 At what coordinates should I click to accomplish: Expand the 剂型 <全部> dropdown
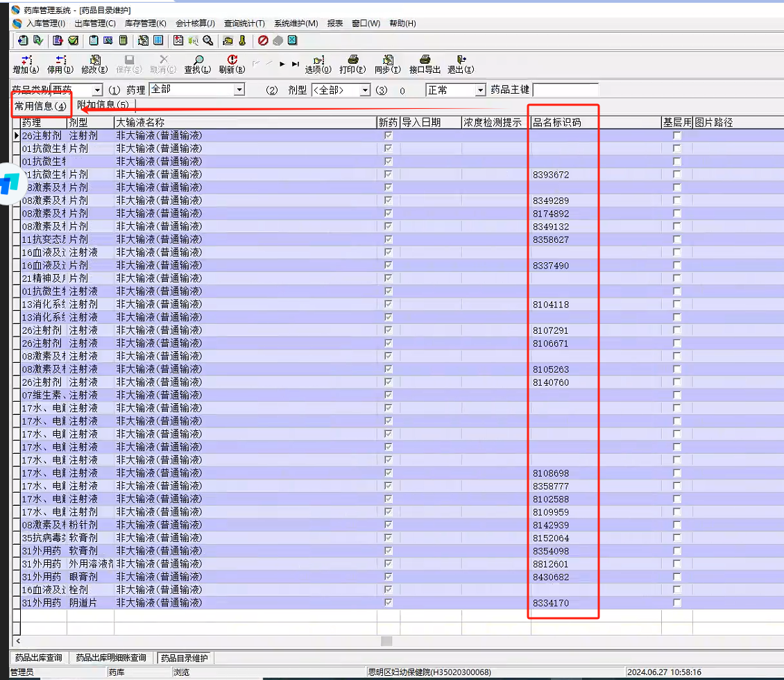point(365,90)
